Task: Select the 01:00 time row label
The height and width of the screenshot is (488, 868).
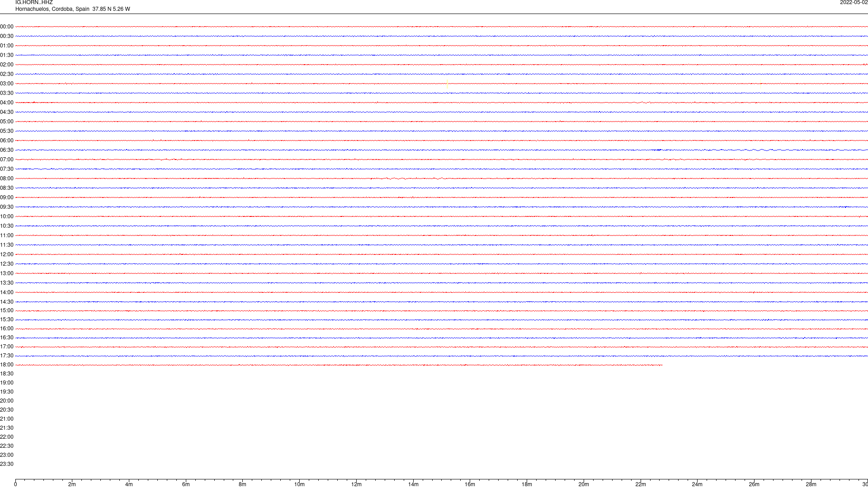Action: pyautogui.click(x=7, y=46)
